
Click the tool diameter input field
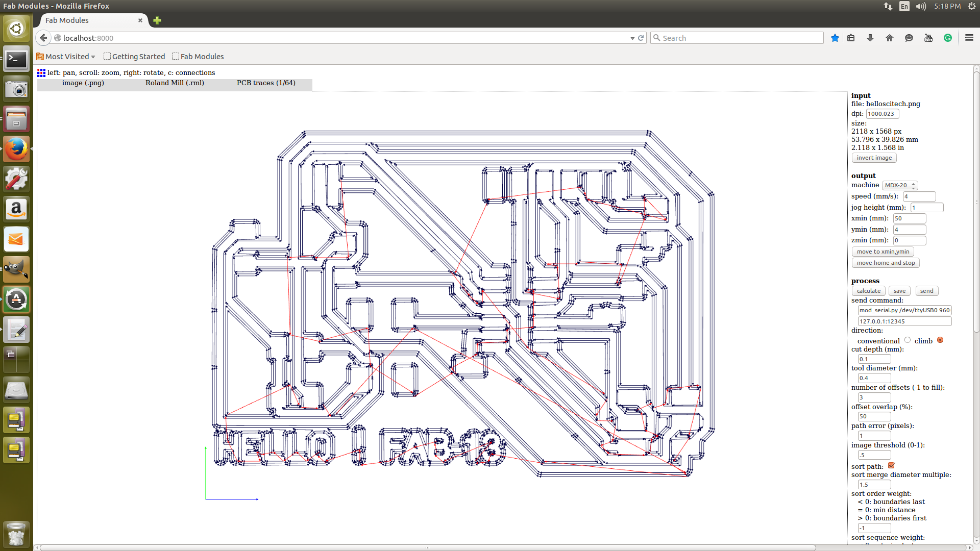pyautogui.click(x=874, y=378)
